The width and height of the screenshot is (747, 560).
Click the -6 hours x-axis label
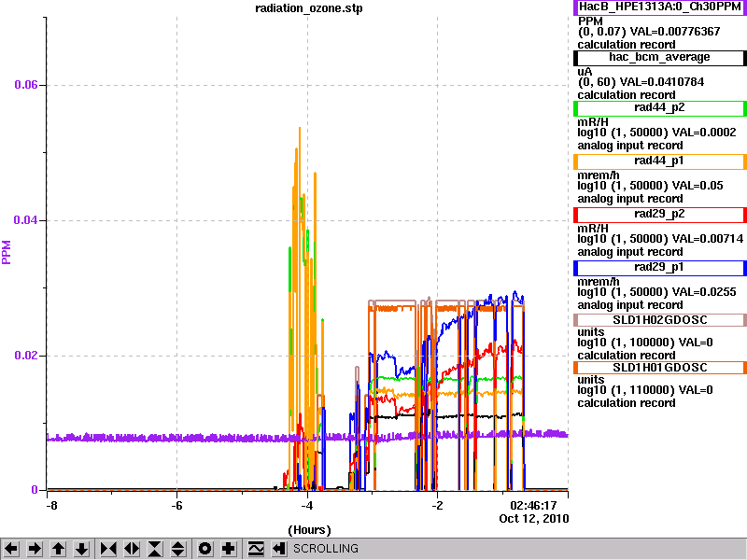point(176,505)
